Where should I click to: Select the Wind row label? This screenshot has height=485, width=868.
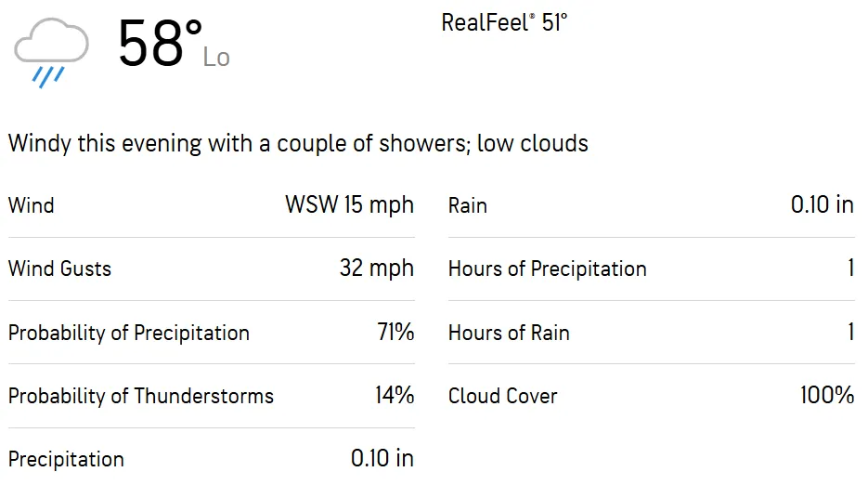(32, 205)
